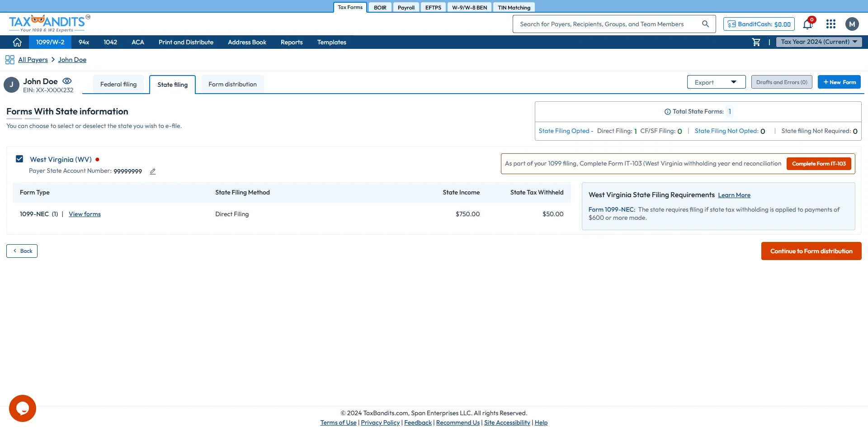The width and height of the screenshot is (868, 431).
Task: Open Feedback footer link
Action: click(x=418, y=422)
